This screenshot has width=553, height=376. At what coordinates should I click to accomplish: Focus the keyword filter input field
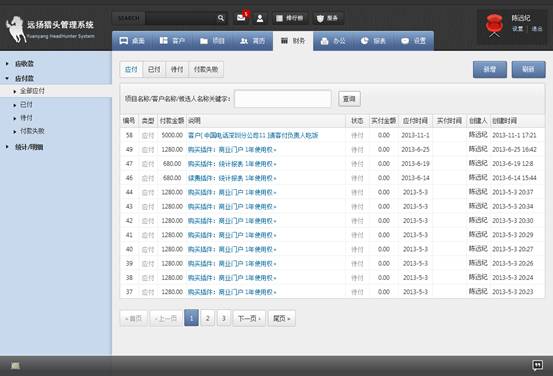tap(283, 99)
